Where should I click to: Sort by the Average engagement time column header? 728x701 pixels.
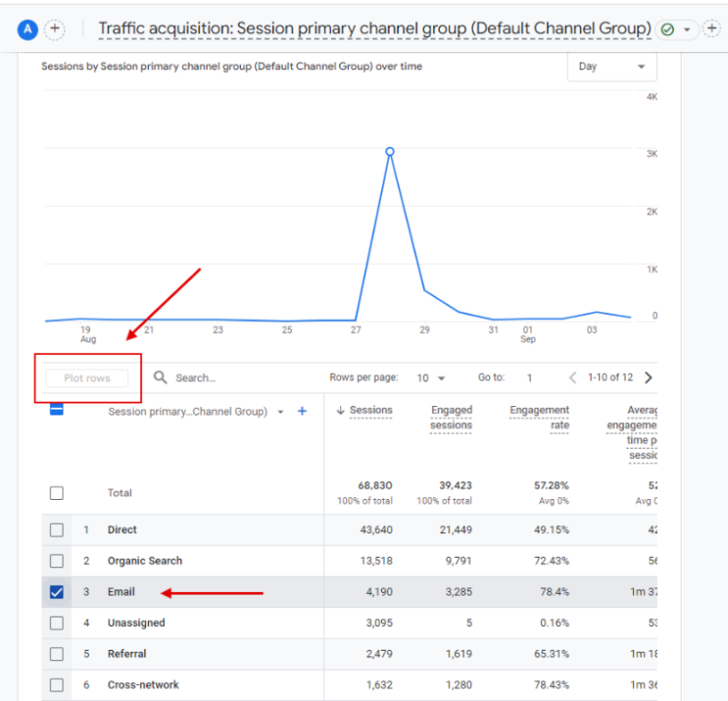(x=632, y=433)
